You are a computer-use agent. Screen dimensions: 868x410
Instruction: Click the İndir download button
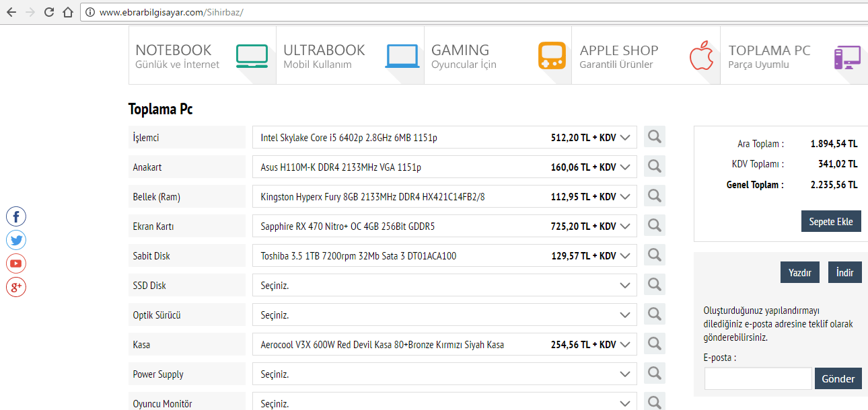(844, 272)
